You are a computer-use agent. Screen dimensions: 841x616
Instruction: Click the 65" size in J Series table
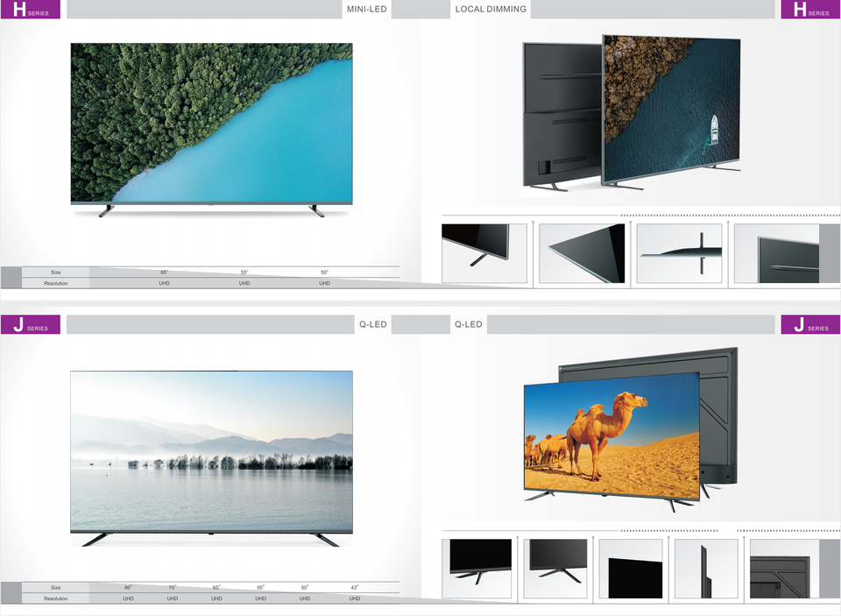click(x=216, y=588)
